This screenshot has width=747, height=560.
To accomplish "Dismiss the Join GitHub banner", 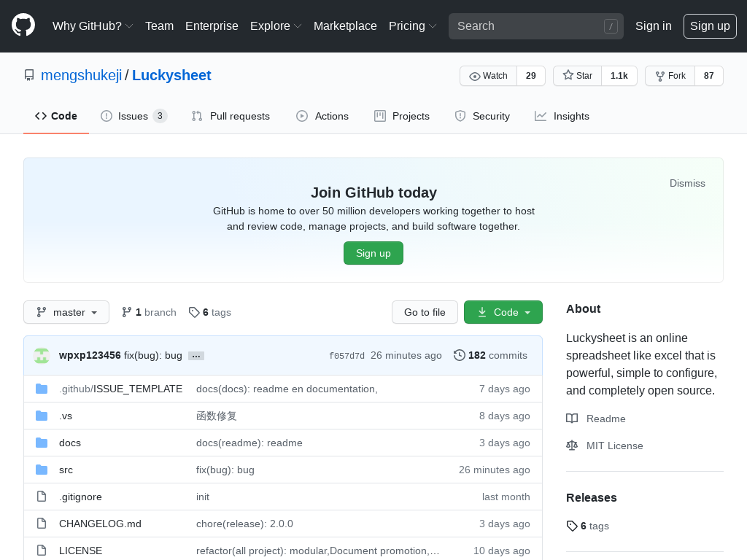I will [x=687, y=183].
